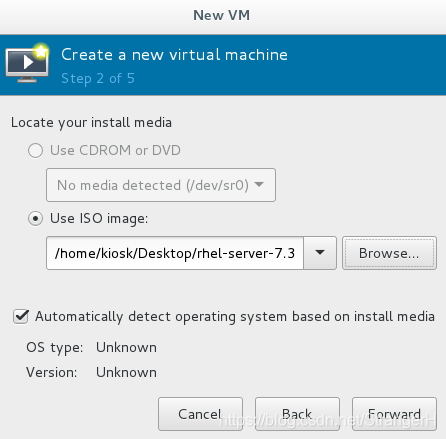Expand the ISO path history dropdown arrow
The width and height of the screenshot is (446, 439).
pos(320,253)
